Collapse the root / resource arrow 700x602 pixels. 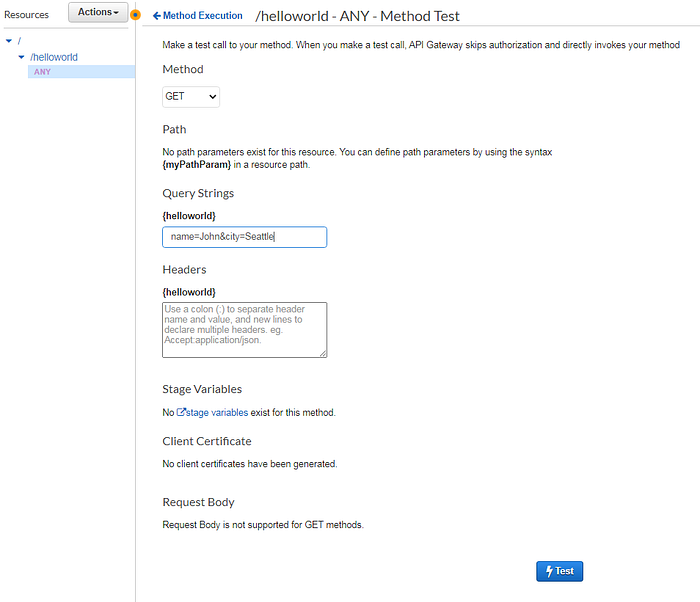tap(8, 41)
